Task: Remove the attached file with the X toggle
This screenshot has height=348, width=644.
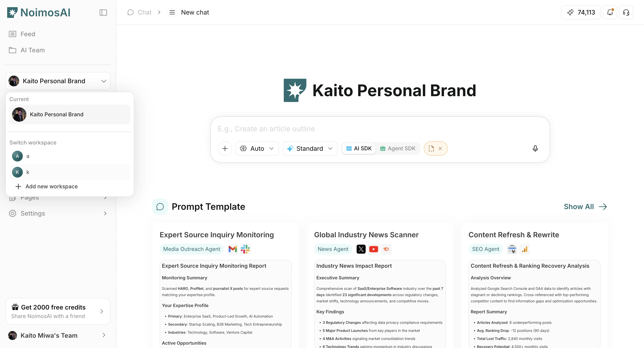Action: pos(441,148)
